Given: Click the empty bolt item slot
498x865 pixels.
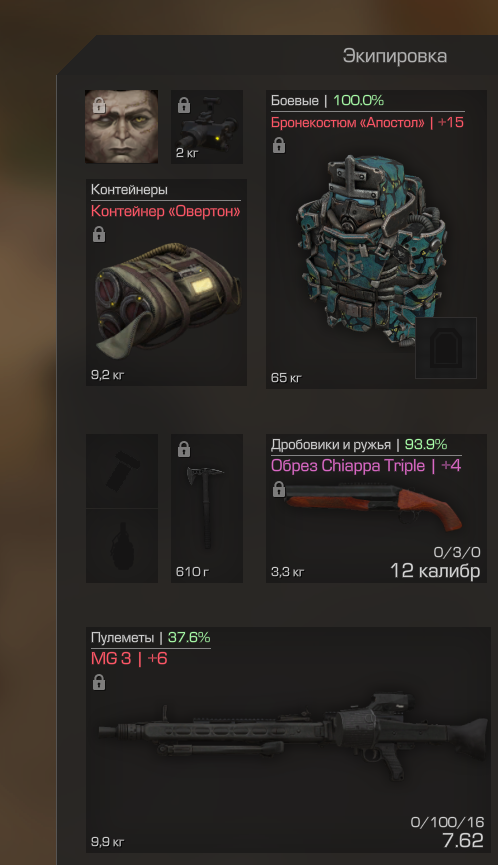Looking at the screenshot, I should (122, 471).
